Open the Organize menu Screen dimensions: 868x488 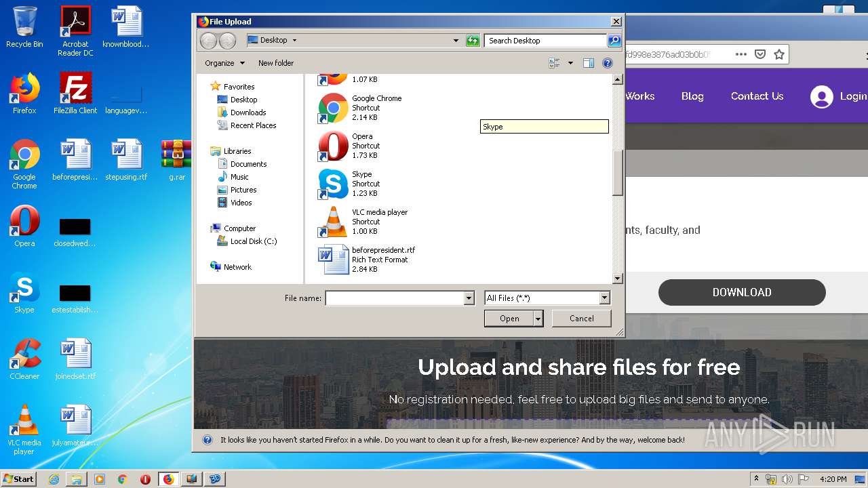tap(225, 63)
